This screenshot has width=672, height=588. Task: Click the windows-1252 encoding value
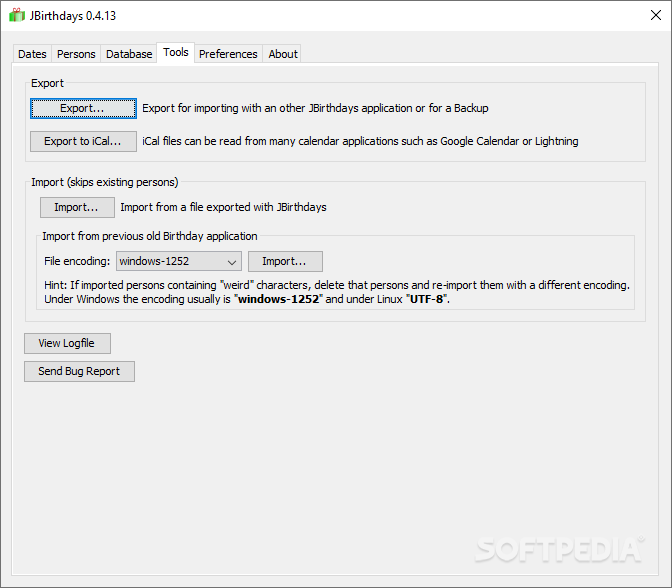coord(154,261)
